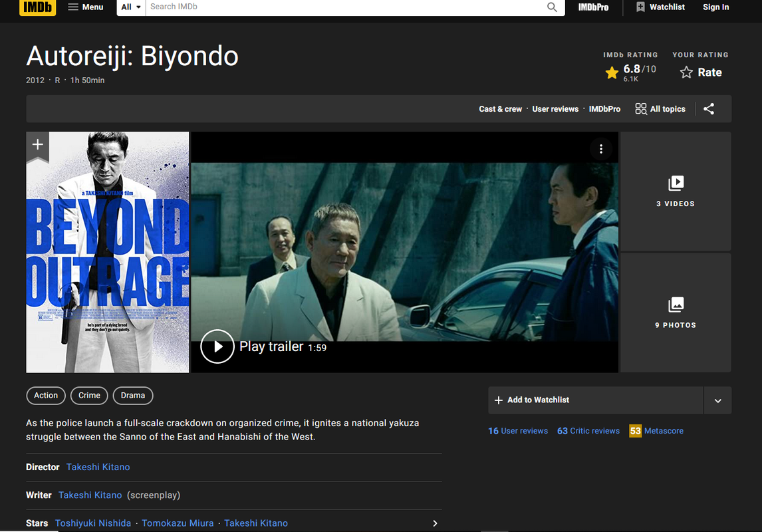
Task: Open the IMDb home logo
Action: 37,7
